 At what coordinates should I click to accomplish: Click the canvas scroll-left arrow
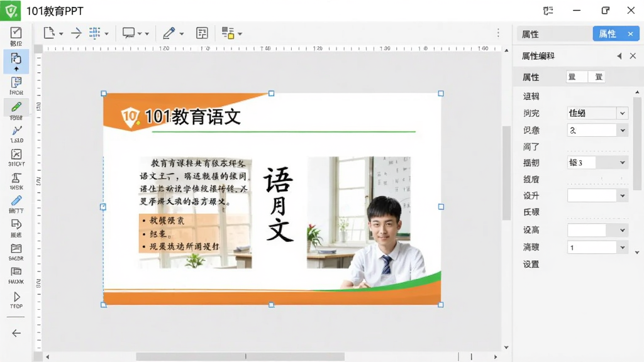(x=48, y=357)
